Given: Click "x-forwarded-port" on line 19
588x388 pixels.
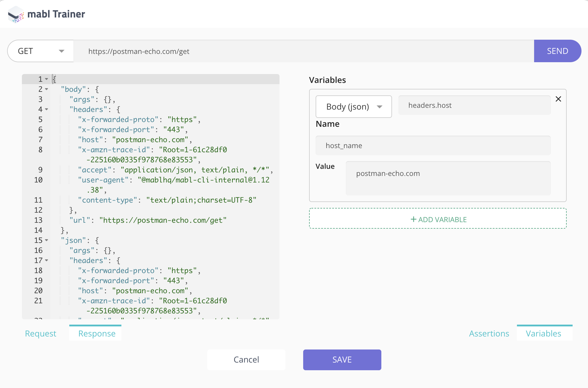Looking at the screenshot, I should pyautogui.click(x=133, y=280).
